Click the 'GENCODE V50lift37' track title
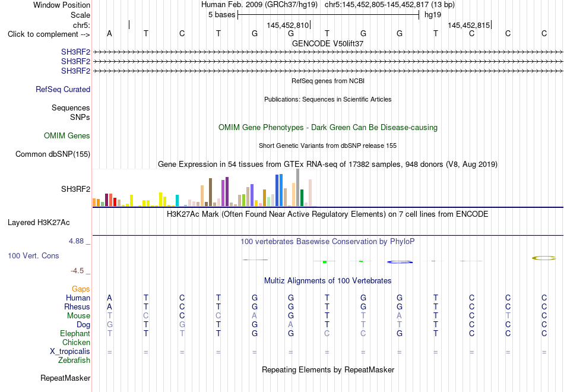564x392 pixels. (328, 43)
